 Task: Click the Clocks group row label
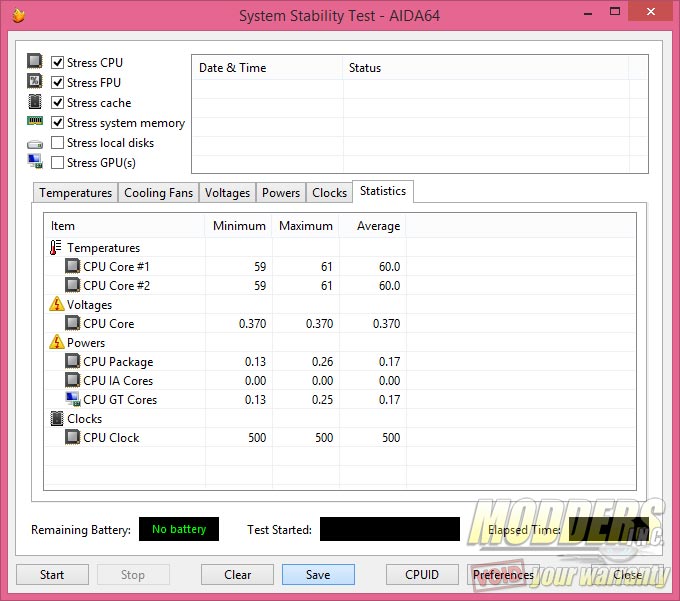85,419
